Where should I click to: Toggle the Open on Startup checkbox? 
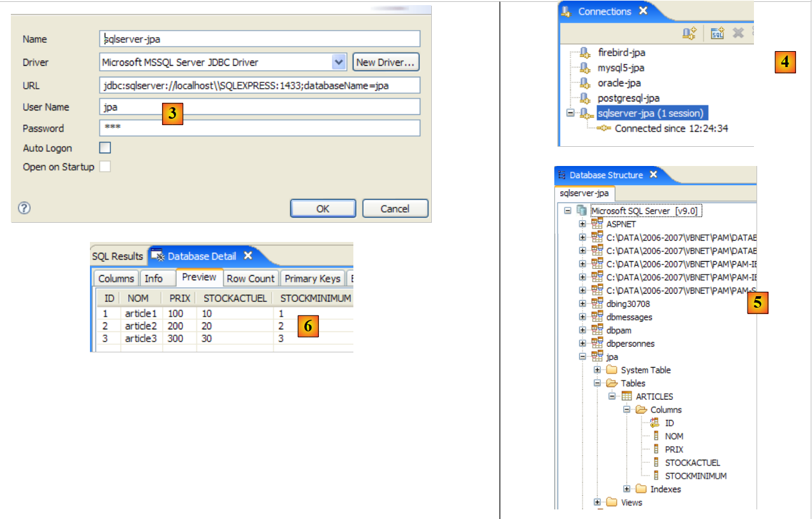click(105, 167)
